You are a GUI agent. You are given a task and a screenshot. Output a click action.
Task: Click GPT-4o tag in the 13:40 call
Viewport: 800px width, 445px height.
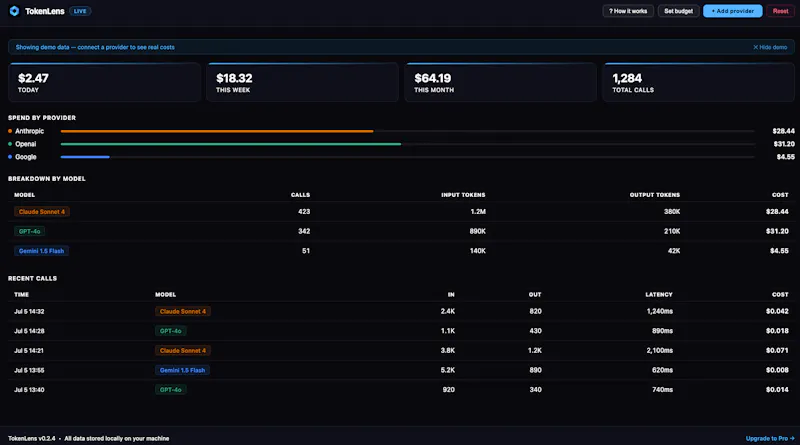click(170, 390)
